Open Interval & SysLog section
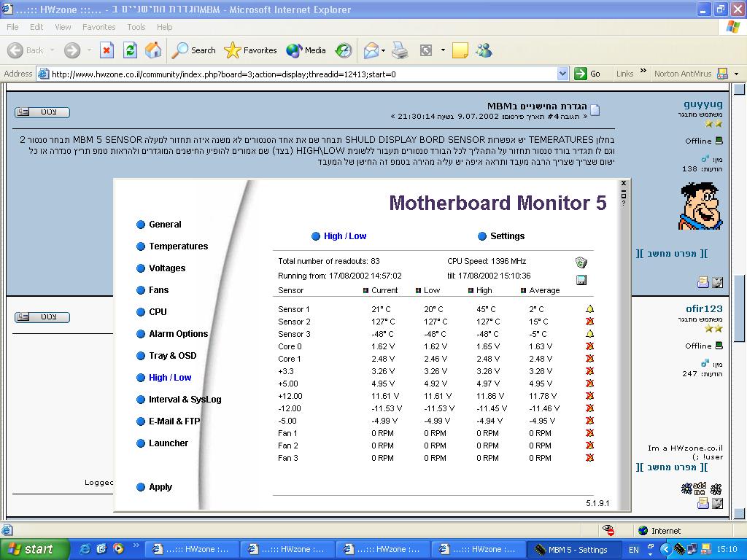The height and width of the screenshot is (560, 747). (x=179, y=400)
